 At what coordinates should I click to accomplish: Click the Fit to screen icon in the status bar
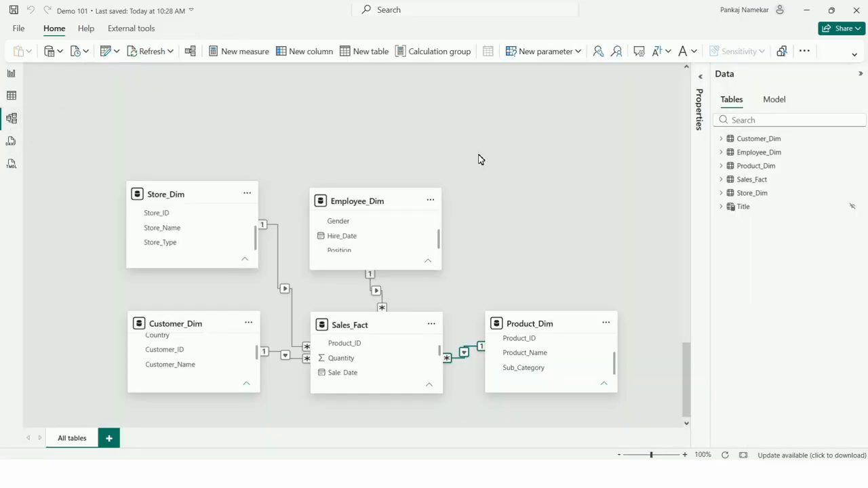coord(743,455)
